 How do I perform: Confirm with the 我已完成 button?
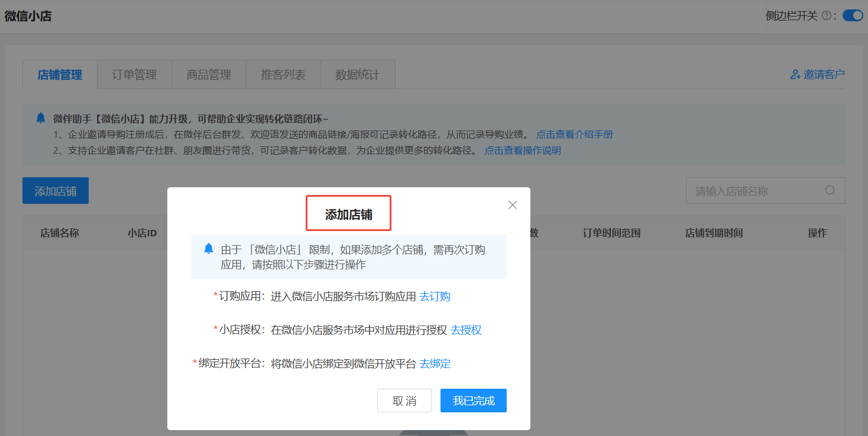tap(473, 401)
